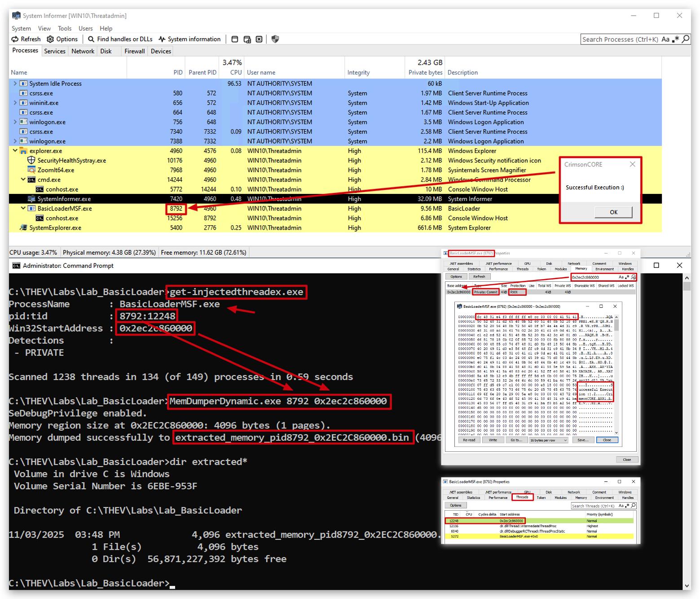Click the Re-read button in the hex viewer
700x599 pixels.
(x=469, y=440)
